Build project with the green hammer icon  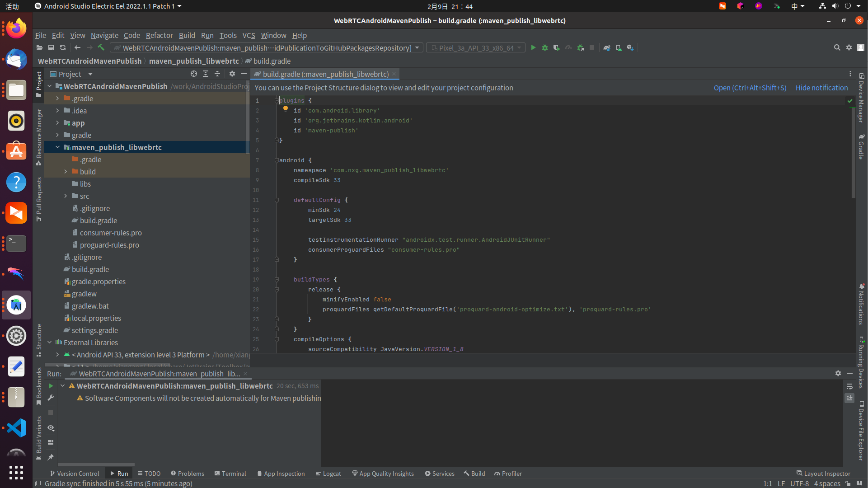[101, 47]
